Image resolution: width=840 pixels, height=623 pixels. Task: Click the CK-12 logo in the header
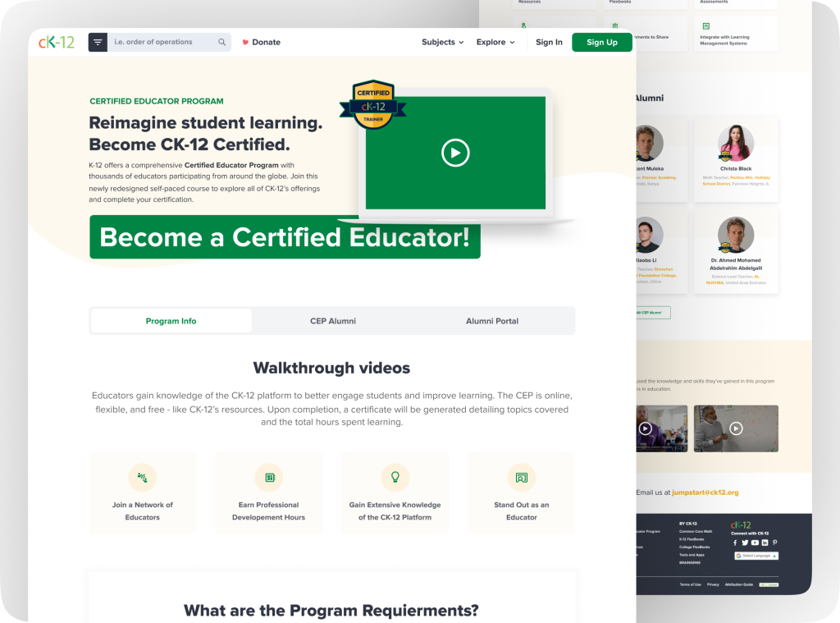tap(57, 42)
